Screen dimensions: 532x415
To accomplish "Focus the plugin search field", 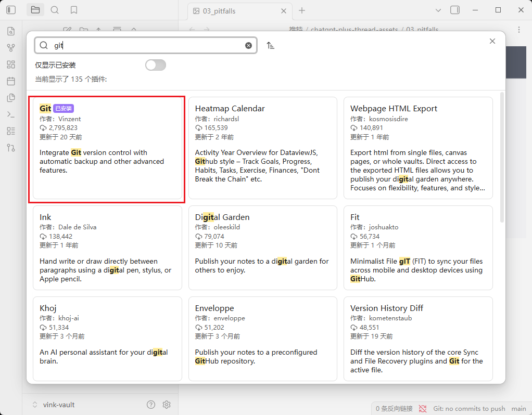I will (146, 45).
